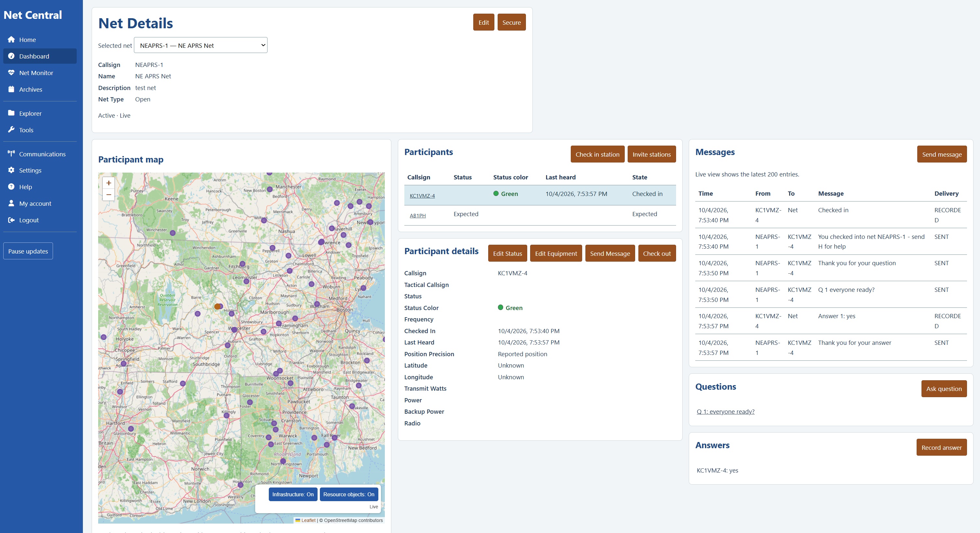Image resolution: width=980 pixels, height=533 pixels.
Task: Open Settings from the sidebar
Action: 40,170
